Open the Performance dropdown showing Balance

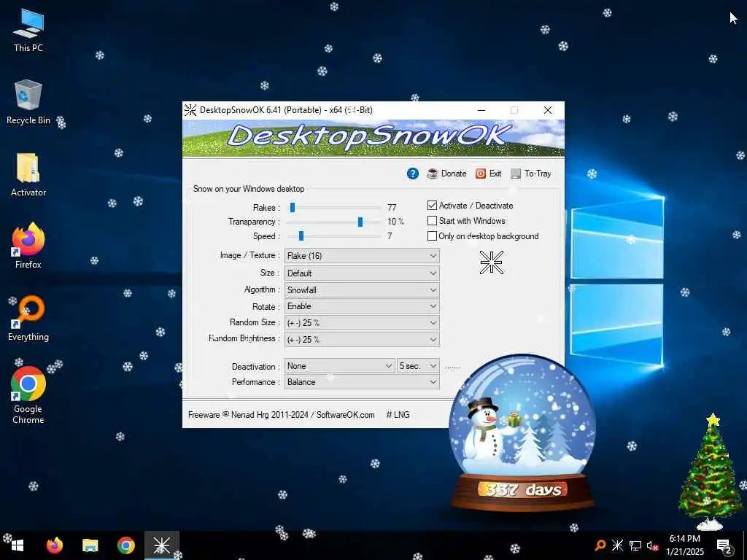(x=362, y=382)
